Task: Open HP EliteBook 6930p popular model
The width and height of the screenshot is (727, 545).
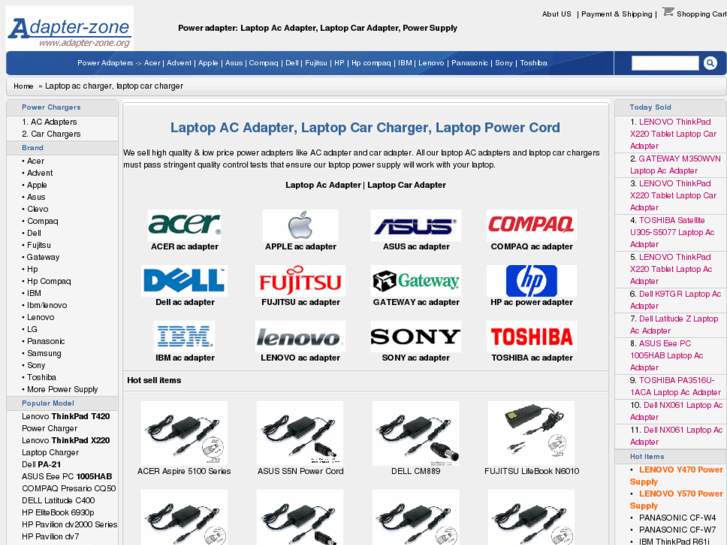Action: [58, 513]
